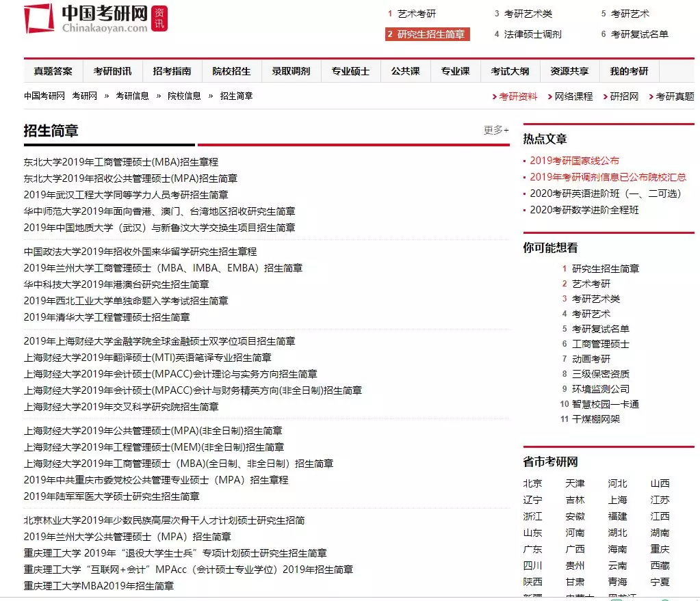This screenshot has width=700, height=601.
Task: Open 2020考研数学进阶全程班 hot article
Action: (x=584, y=210)
